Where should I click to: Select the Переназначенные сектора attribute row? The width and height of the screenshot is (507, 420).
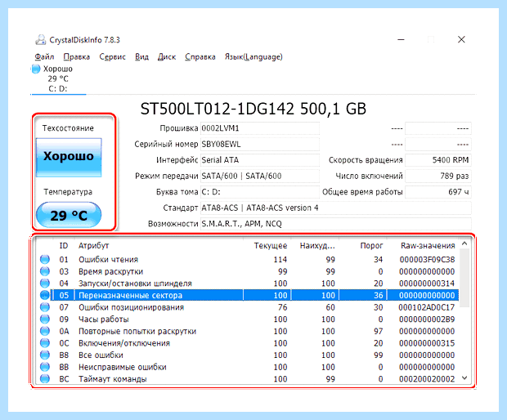coord(247,295)
